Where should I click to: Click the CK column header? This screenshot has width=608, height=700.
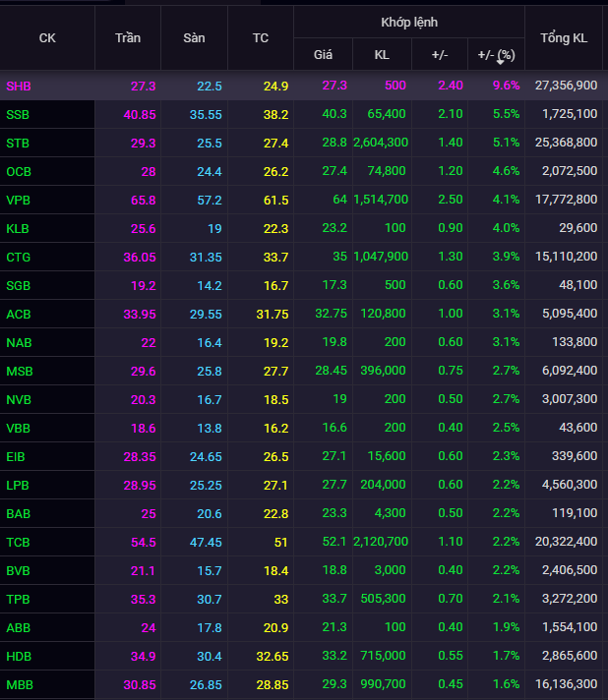click(x=47, y=38)
